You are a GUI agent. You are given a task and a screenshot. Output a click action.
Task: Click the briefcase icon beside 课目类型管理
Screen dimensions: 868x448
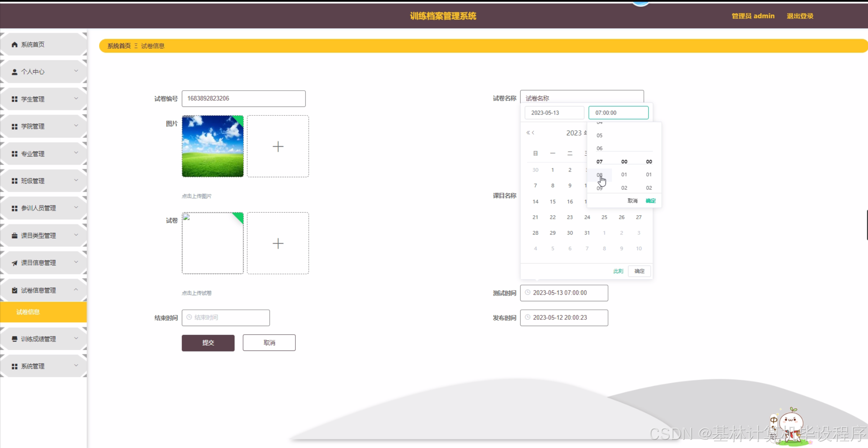click(x=14, y=236)
